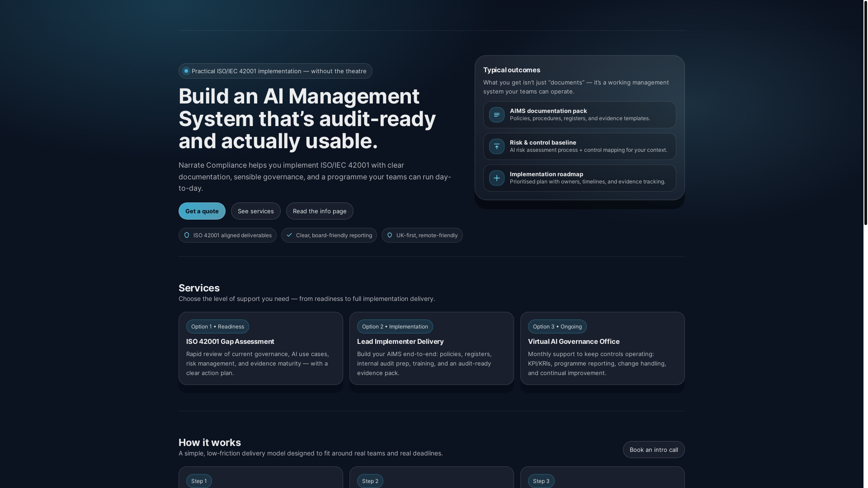868x488 pixels.
Task: Click the Build your AIMS end-to-end description
Action: click(425, 363)
